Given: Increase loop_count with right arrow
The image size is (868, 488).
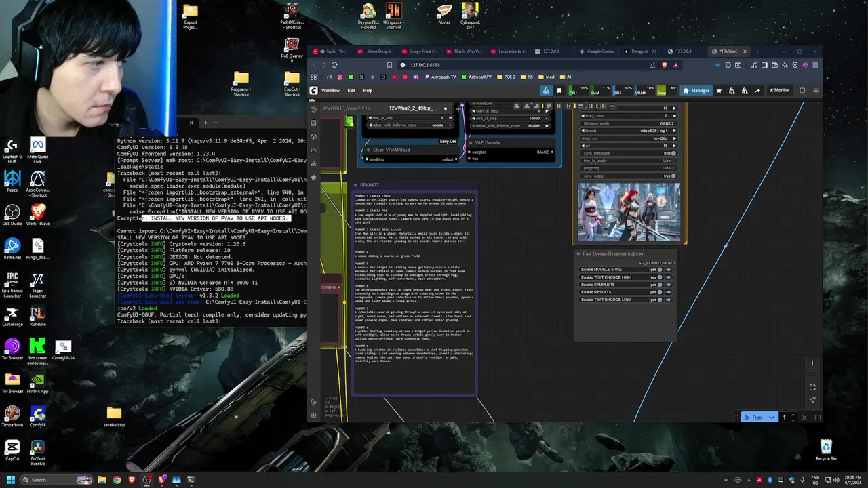Looking at the screenshot, I should (674, 116).
